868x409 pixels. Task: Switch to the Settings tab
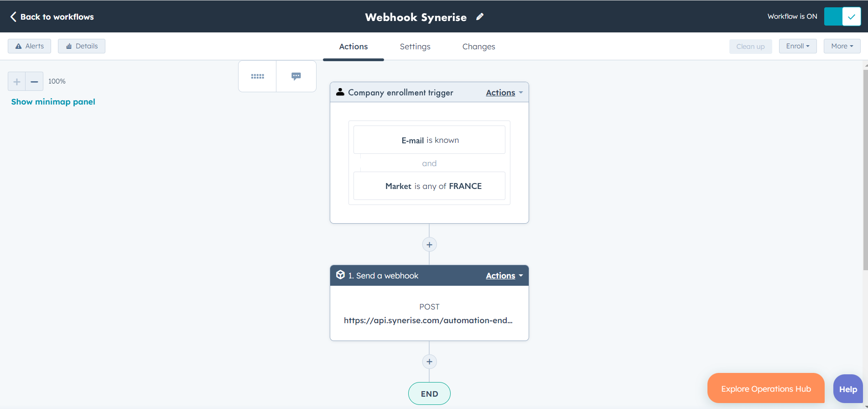(415, 47)
